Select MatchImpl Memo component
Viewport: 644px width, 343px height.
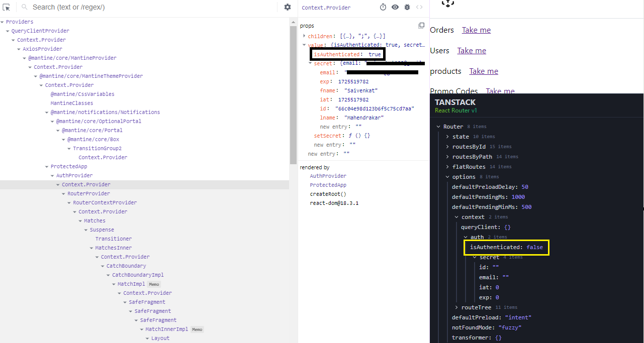coord(132,284)
